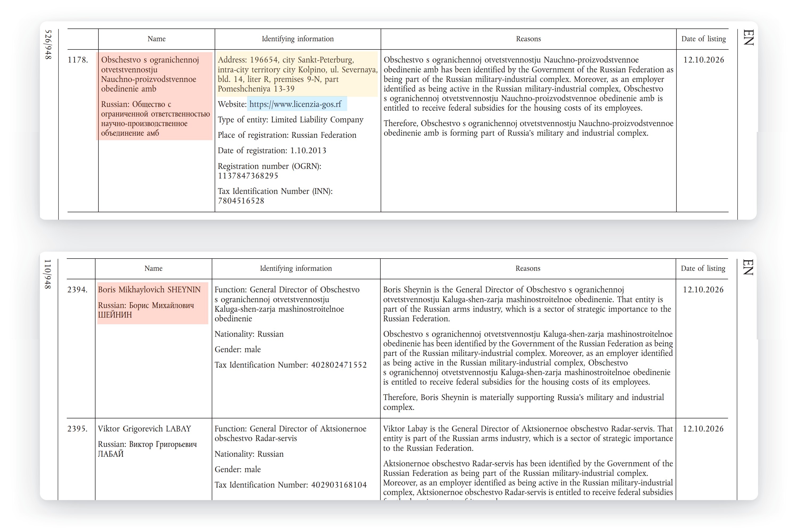Image resolution: width=798 pixels, height=532 pixels.
Task: Click the Type of entity: Limited Liability Company line
Action: pyautogui.click(x=290, y=120)
